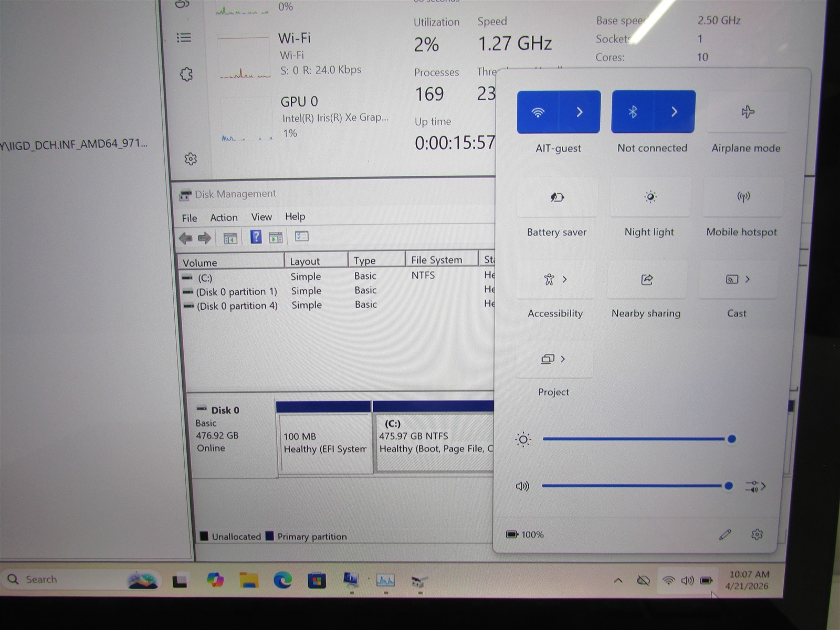Select Disk 0 partition 1 row
Viewport: 840px width, 630px height.
336,291
